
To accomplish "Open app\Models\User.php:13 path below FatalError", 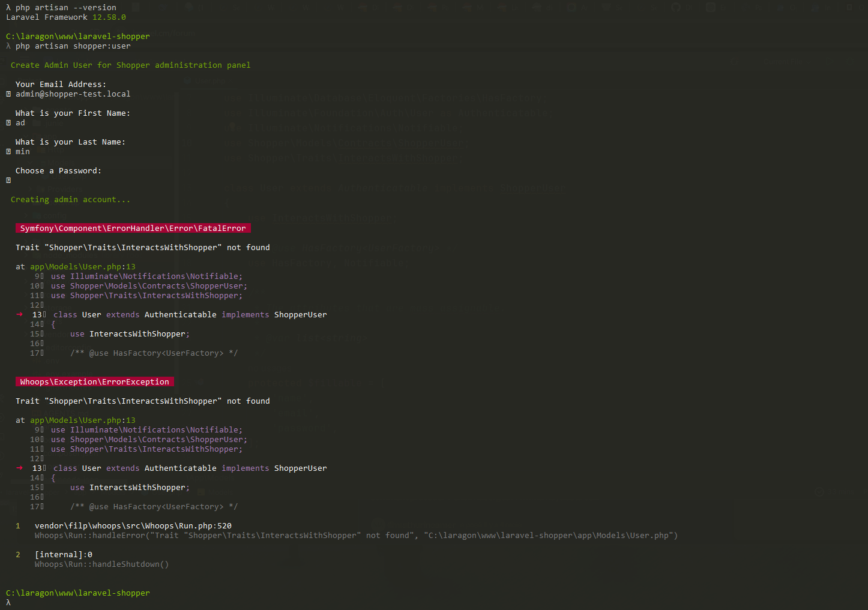I will (x=83, y=267).
